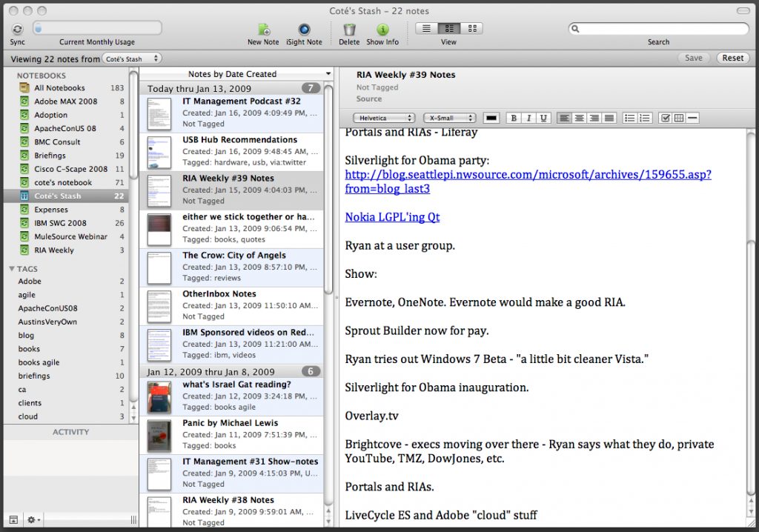Viewport: 759px width, 532px height.
Task: Click the Delete trash icon
Action: tap(349, 30)
